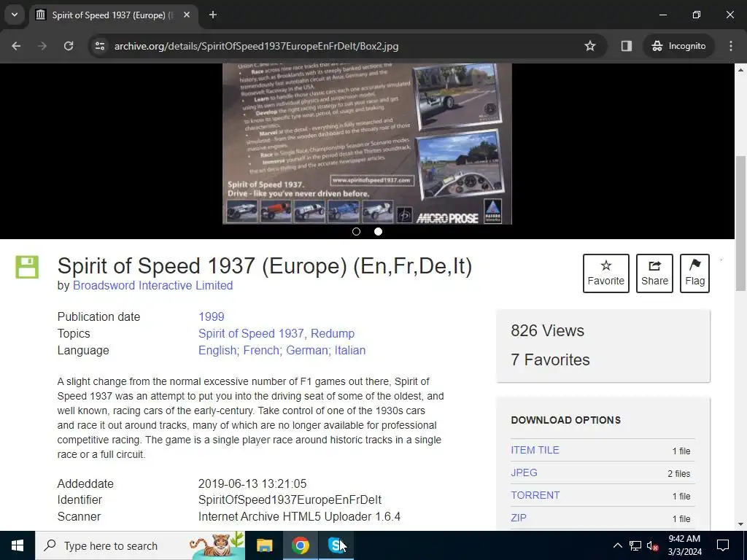Open network status tray icon
The image size is (747, 560).
pyautogui.click(x=635, y=545)
